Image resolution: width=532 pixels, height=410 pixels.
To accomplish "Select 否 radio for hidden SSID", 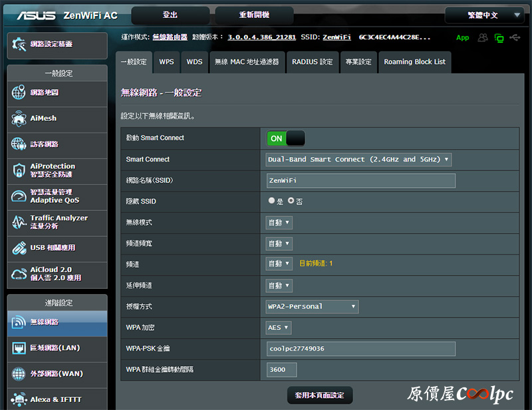I will pos(291,200).
